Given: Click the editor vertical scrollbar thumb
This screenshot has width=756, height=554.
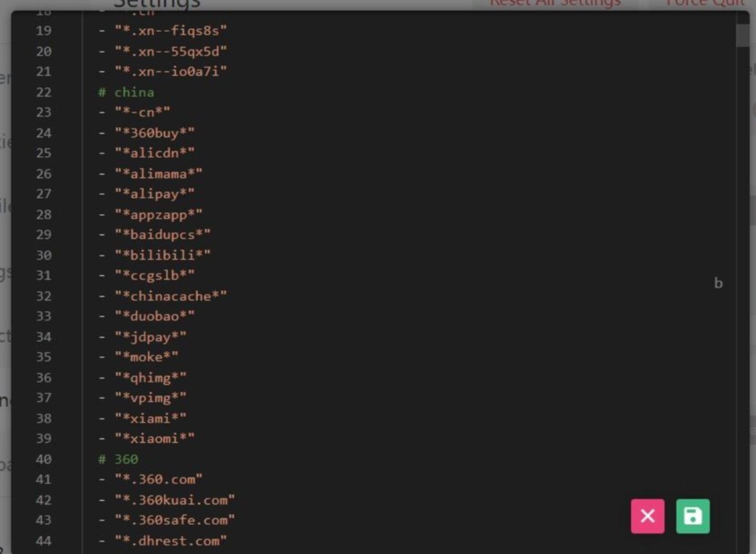Looking at the screenshot, I should [x=742, y=35].
